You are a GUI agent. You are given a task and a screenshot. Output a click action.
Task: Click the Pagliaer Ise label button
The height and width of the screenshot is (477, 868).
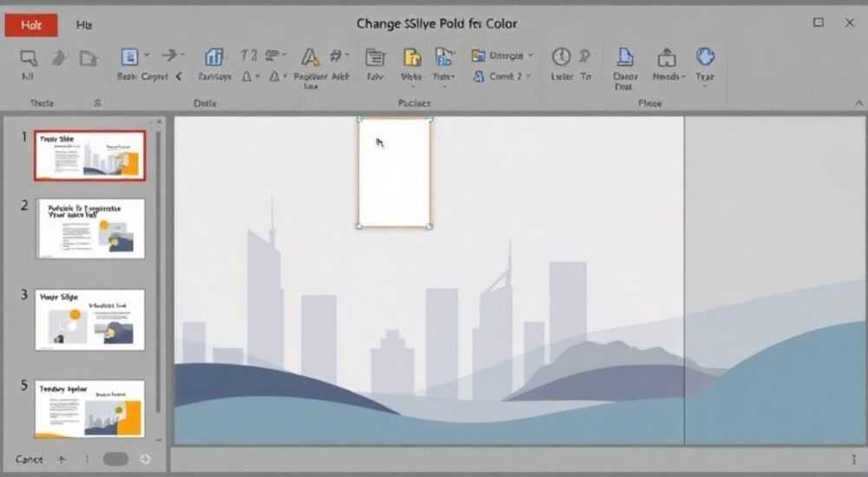(311, 81)
